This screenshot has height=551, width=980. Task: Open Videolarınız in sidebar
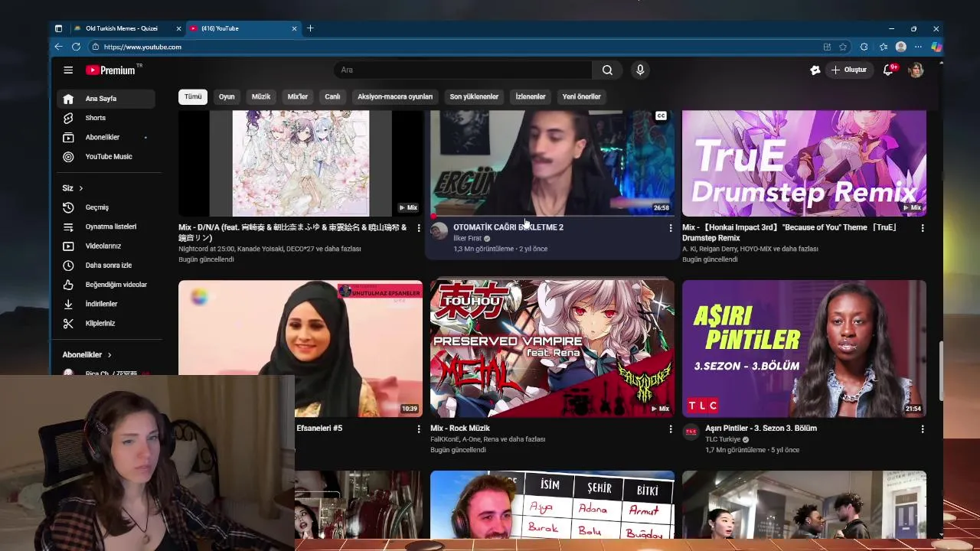pos(106,246)
